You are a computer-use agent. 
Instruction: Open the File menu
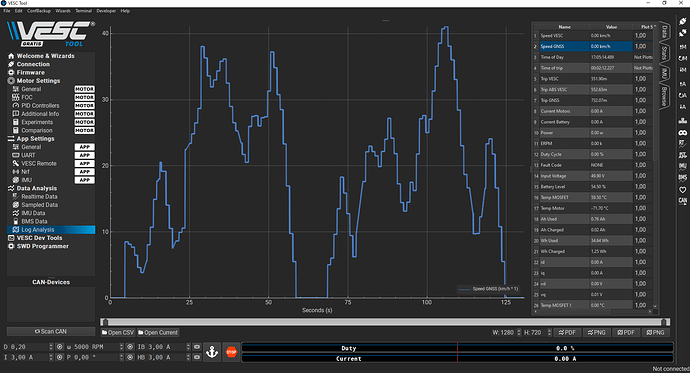tap(7, 11)
